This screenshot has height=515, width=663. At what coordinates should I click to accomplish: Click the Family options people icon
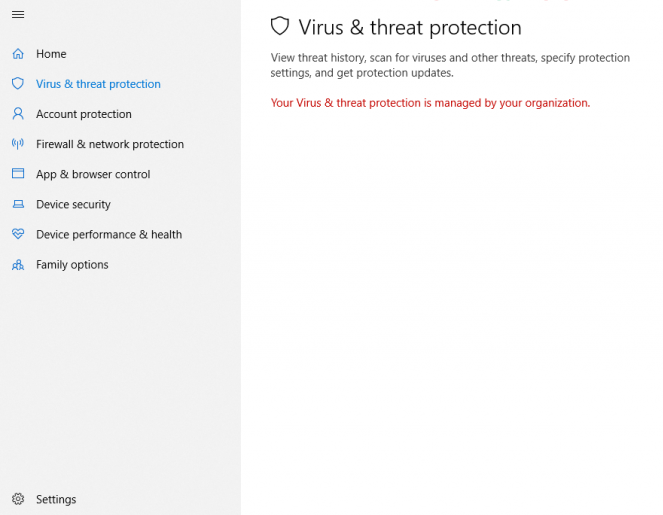18,265
